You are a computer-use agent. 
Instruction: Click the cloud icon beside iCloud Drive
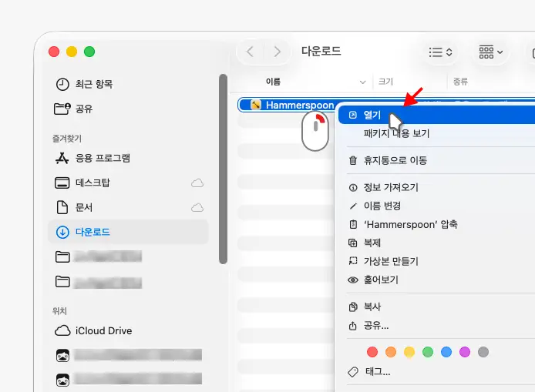click(x=62, y=330)
